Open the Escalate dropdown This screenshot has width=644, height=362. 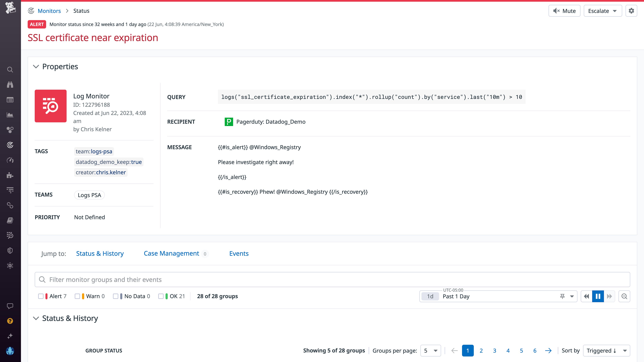coord(603,11)
